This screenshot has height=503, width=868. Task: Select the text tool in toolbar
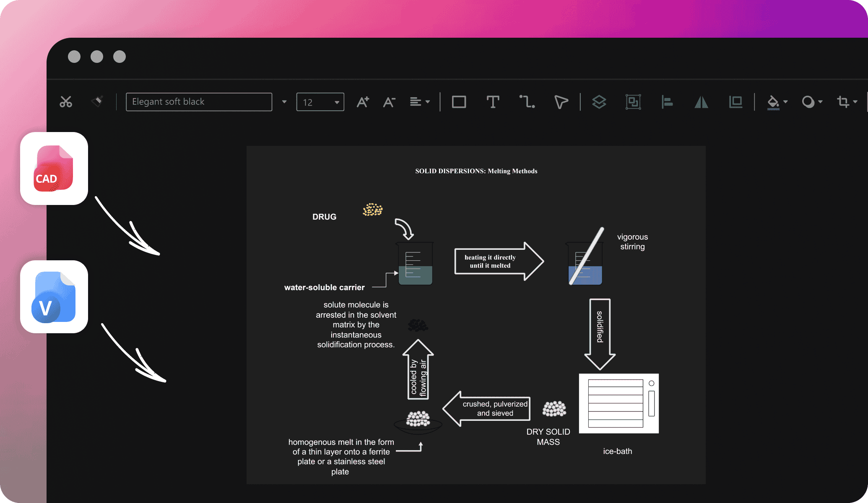[x=492, y=101]
